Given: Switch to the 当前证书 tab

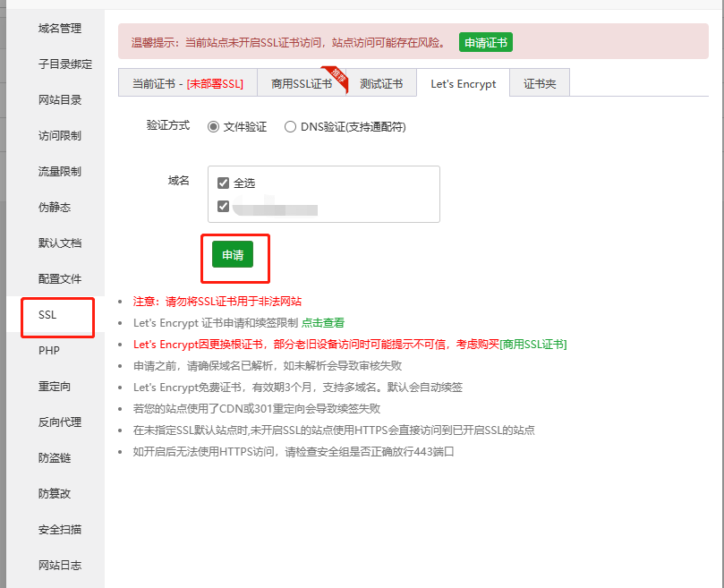Looking at the screenshot, I should (187, 83).
